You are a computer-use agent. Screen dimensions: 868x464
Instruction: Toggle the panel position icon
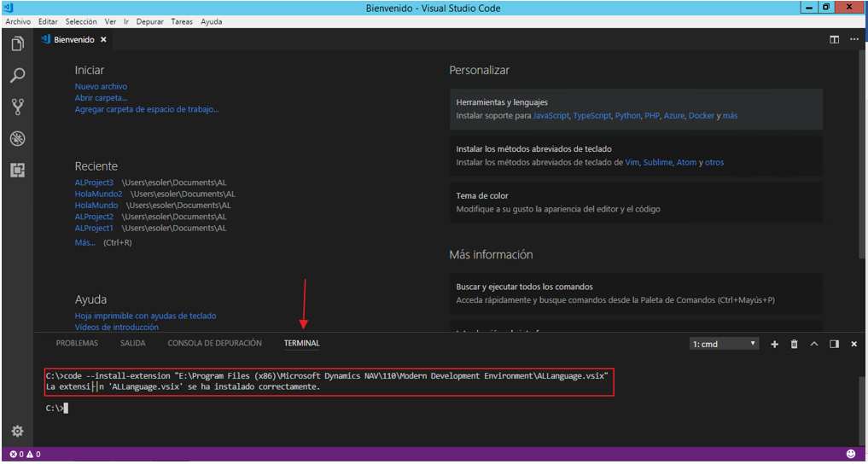(x=834, y=344)
